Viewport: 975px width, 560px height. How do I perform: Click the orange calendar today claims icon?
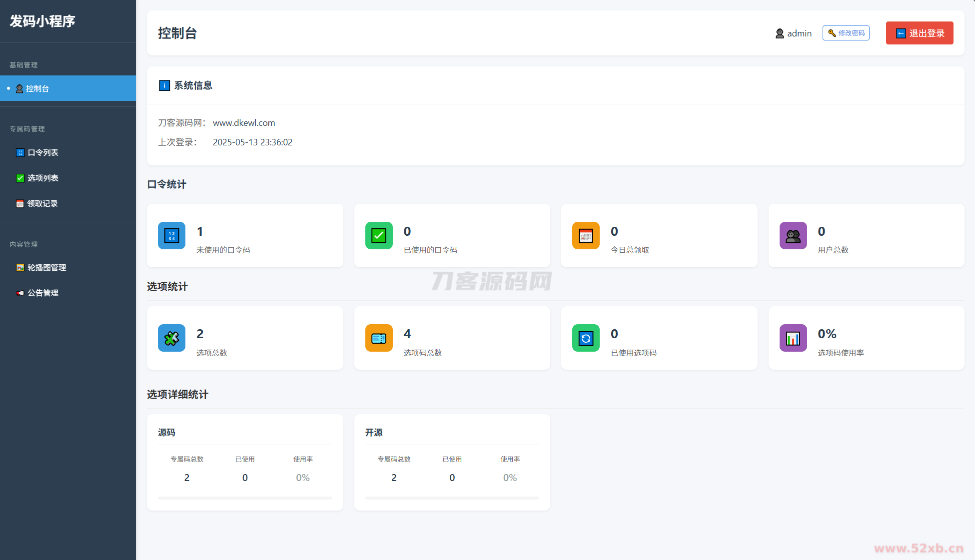click(586, 235)
